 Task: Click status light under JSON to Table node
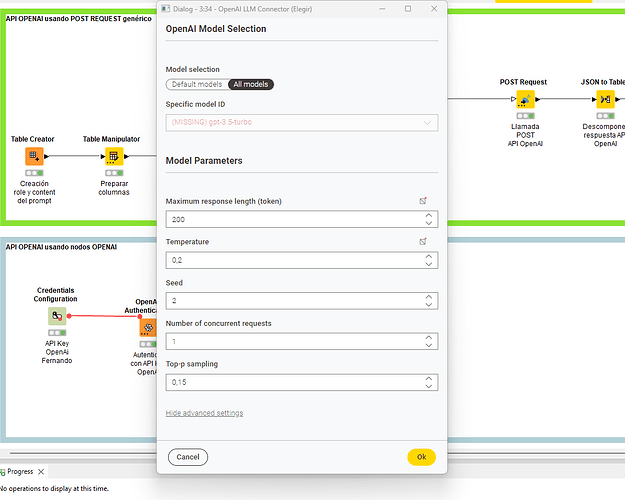pos(605,116)
